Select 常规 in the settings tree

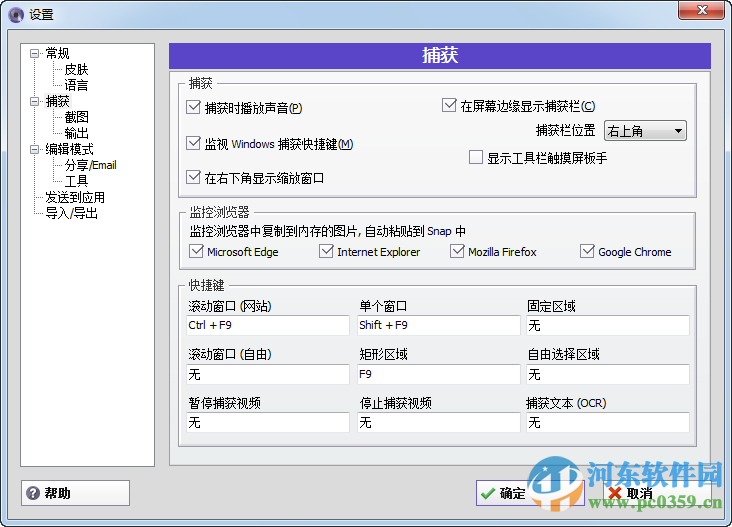57,53
